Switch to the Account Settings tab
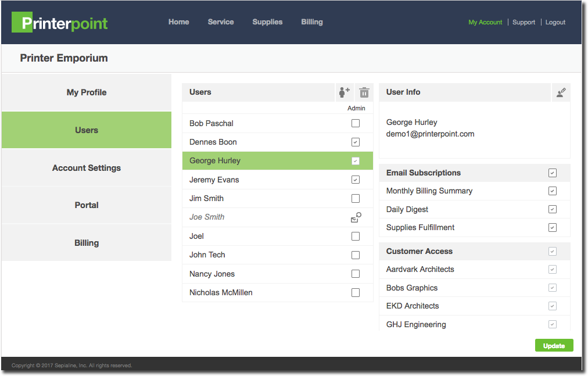The height and width of the screenshot is (376, 588). [x=87, y=168]
